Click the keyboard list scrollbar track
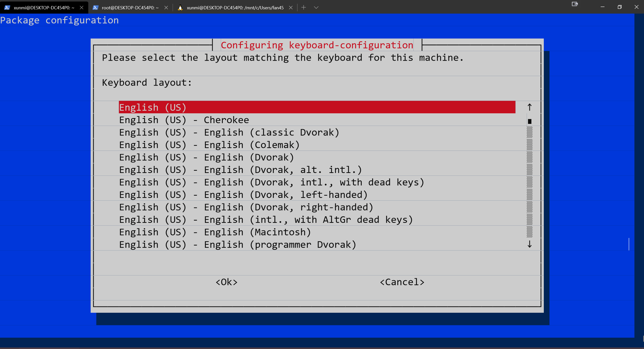The image size is (644, 349). (529, 181)
